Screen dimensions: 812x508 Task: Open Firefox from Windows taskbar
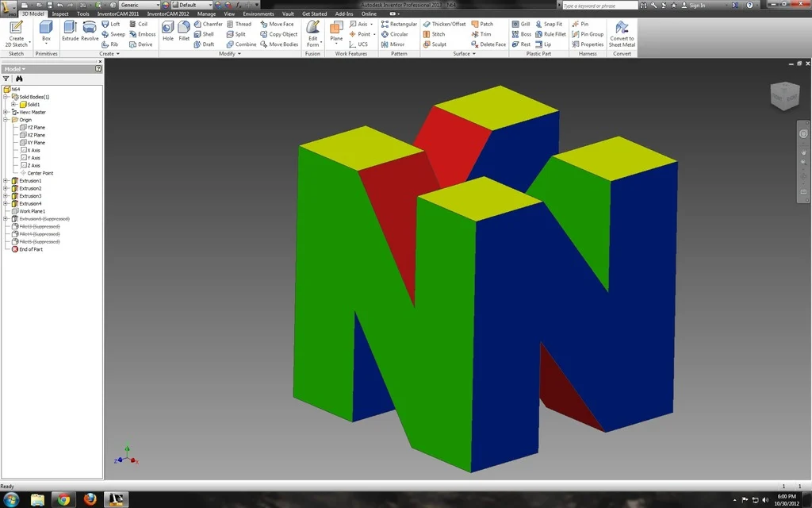(90, 500)
